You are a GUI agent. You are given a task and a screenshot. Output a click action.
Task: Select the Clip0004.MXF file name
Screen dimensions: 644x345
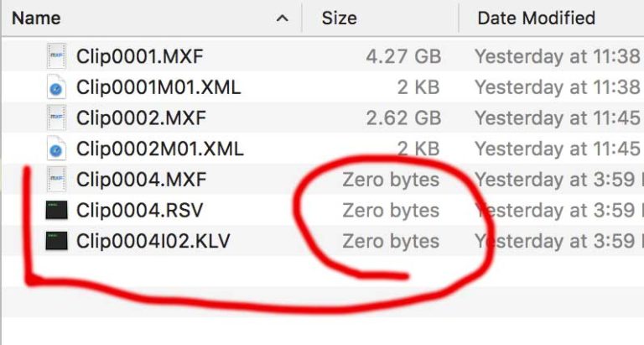[141, 180]
